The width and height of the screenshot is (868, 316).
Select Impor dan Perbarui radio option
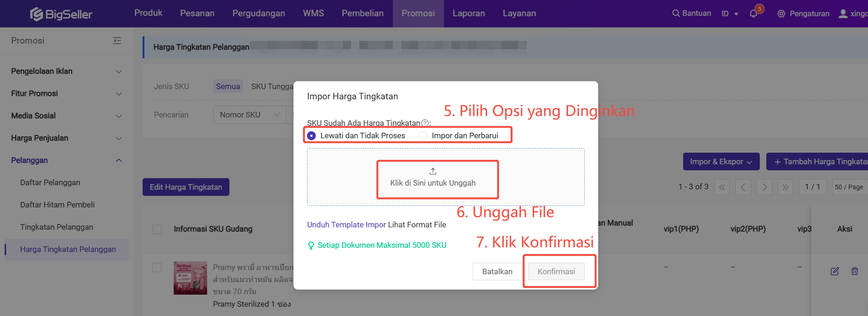point(423,135)
